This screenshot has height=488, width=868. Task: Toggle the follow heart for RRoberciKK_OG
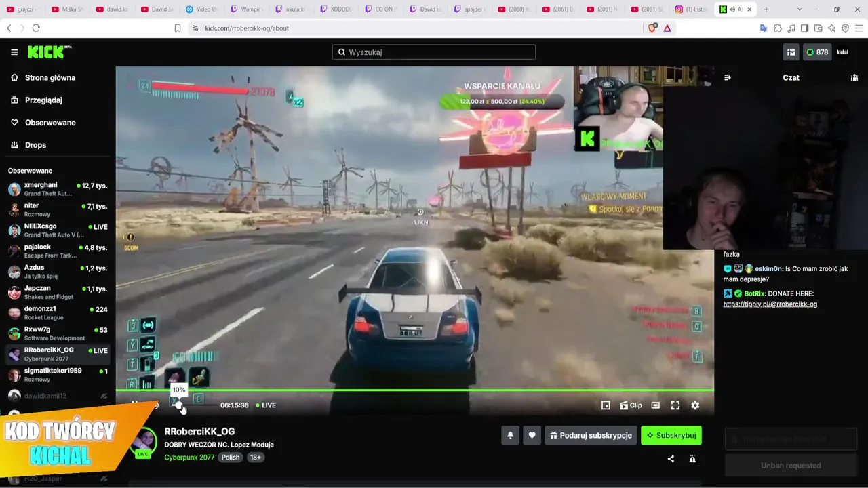532,435
